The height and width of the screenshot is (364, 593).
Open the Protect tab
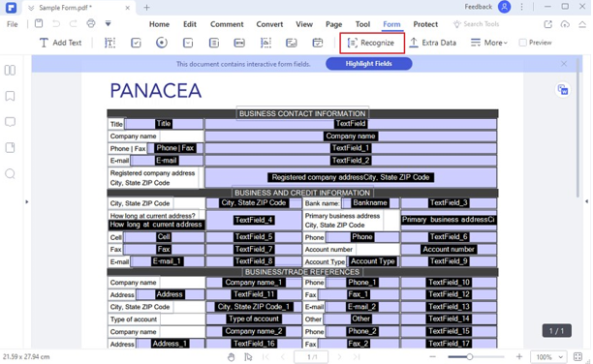click(425, 24)
